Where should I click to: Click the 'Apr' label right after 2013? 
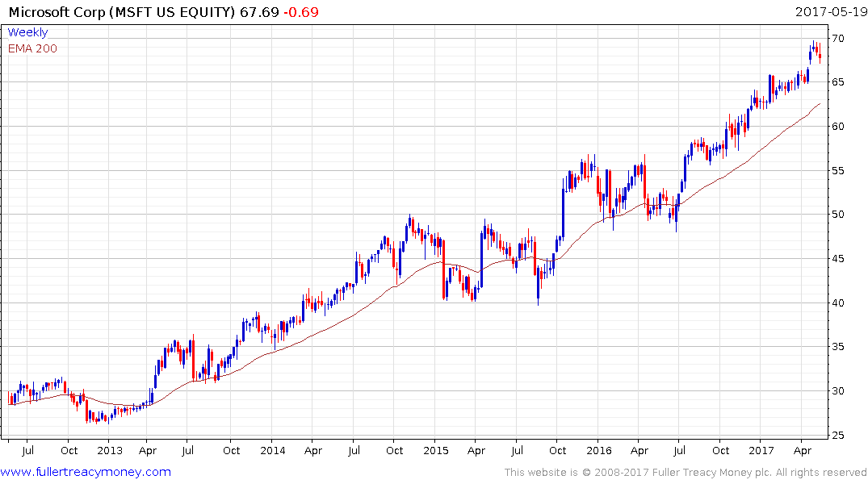(148, 450)
